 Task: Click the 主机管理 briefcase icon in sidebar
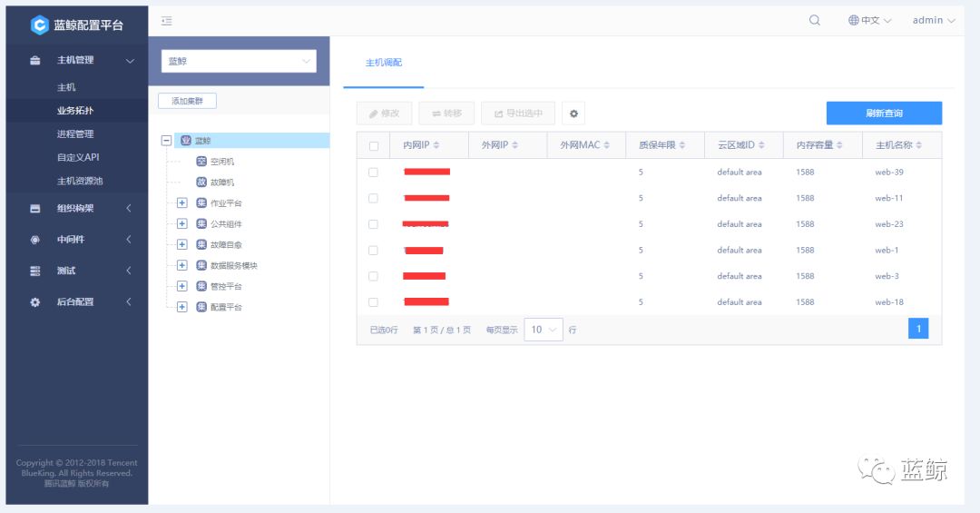coord(35,61)
